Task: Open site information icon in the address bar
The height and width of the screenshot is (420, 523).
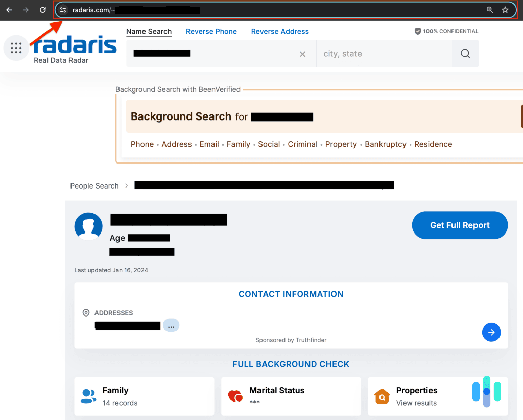Action: tap(62, 9)
